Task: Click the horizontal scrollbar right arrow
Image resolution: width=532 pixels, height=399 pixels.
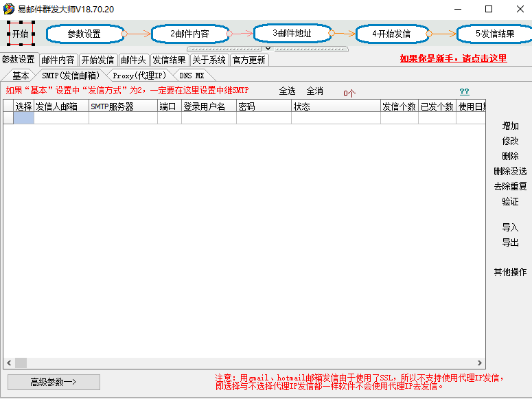Action: (x=480, y=363)
